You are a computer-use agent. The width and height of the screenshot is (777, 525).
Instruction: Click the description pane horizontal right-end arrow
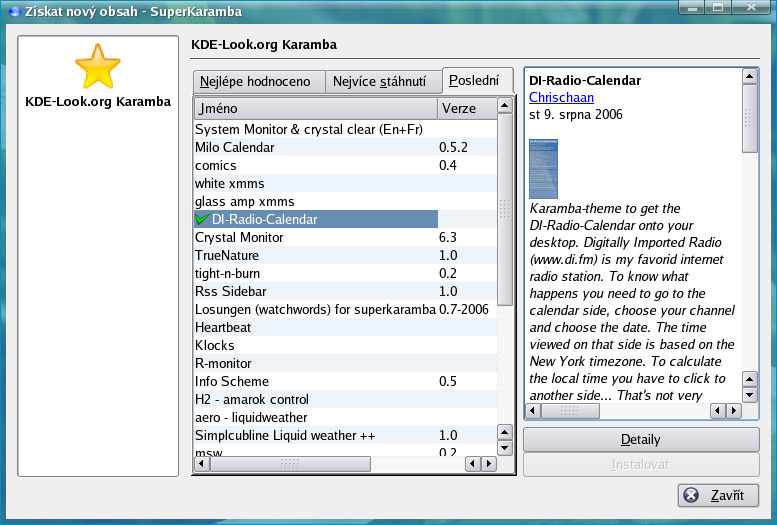click(x=734, y=410)
